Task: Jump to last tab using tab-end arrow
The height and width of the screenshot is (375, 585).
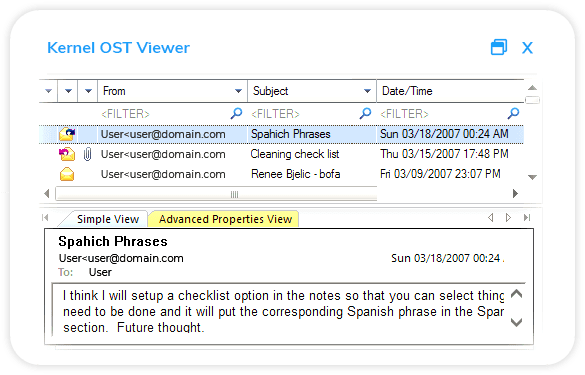Action: tap(527, 218)
